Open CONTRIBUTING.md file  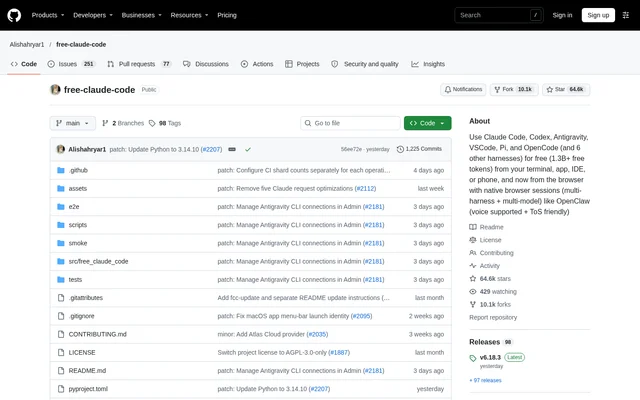coord(98,334)
